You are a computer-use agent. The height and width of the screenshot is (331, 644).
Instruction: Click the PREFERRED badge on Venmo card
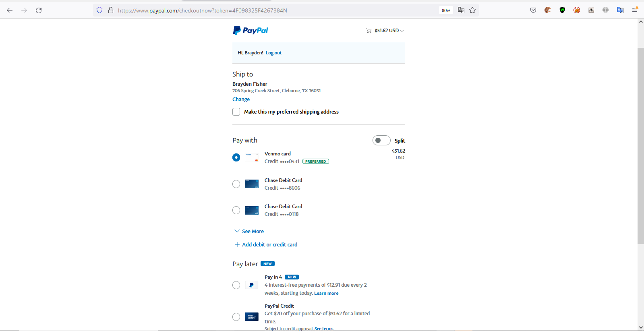[x=316, y=161]
